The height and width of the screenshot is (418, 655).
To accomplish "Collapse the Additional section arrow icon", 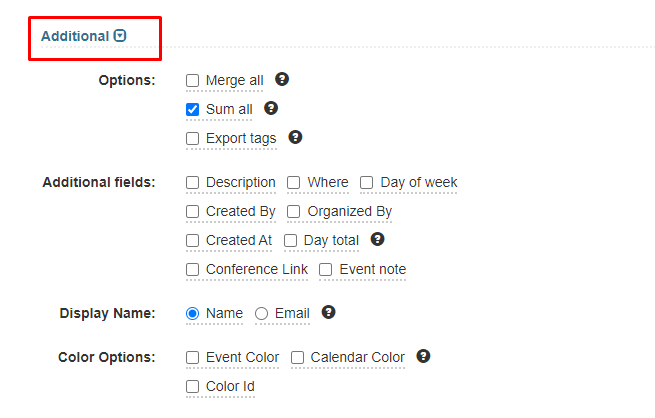I will point(120,36).
